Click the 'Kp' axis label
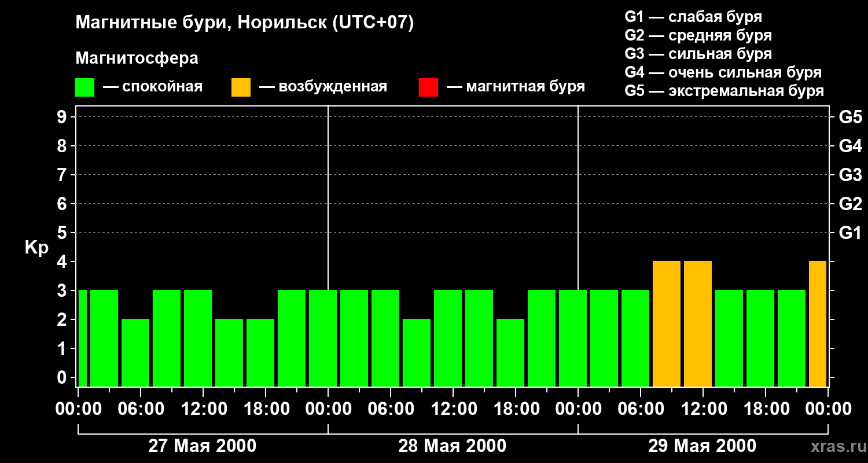868x463 pixels. (36, 248)
